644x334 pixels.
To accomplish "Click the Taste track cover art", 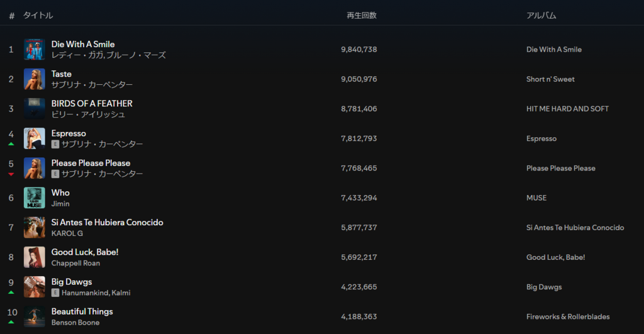I will (x=35, y=79).
